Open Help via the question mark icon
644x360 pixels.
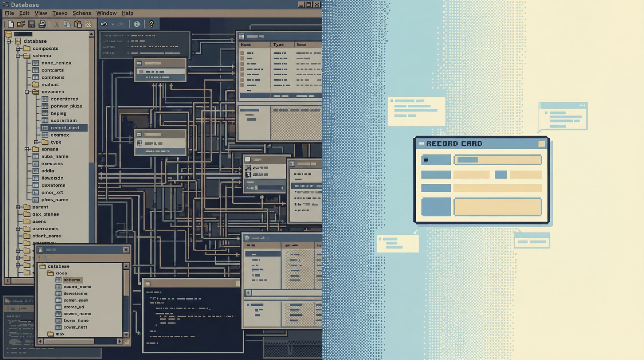click(152, 24)
